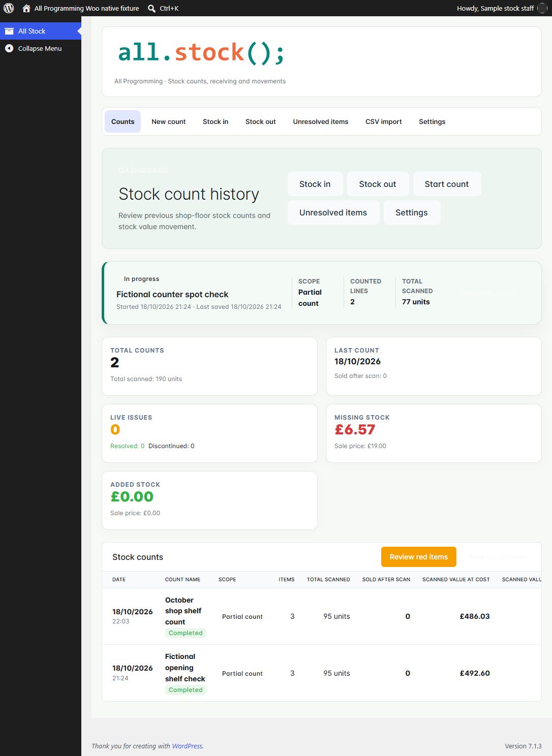
Task: Open the Stock in tab
Action: [x=216, y=121]
